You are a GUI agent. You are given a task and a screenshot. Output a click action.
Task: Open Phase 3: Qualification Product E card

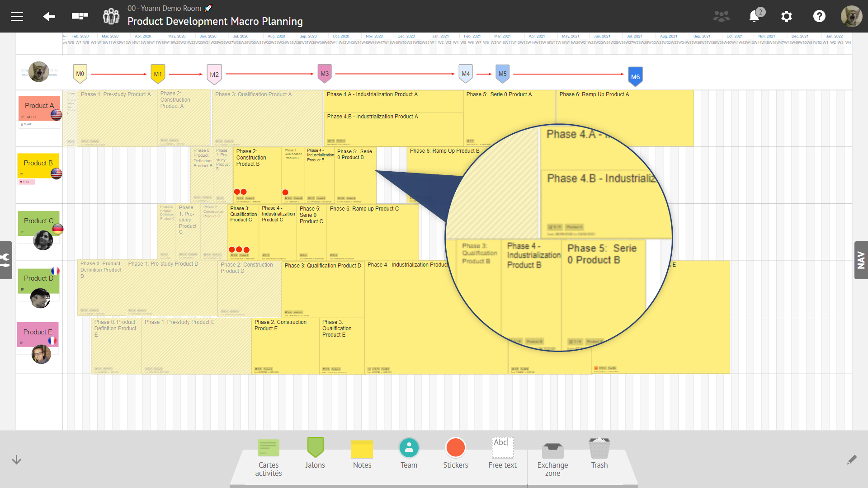click(x=342, y=346)
